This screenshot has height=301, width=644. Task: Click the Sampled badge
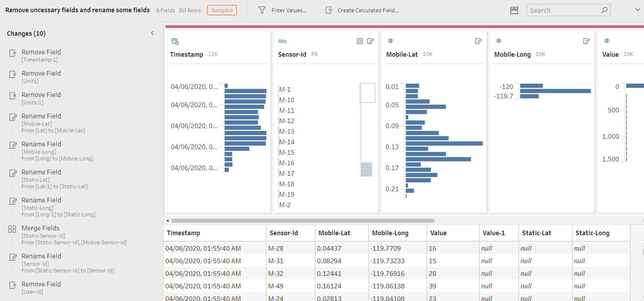click(222, 10)
